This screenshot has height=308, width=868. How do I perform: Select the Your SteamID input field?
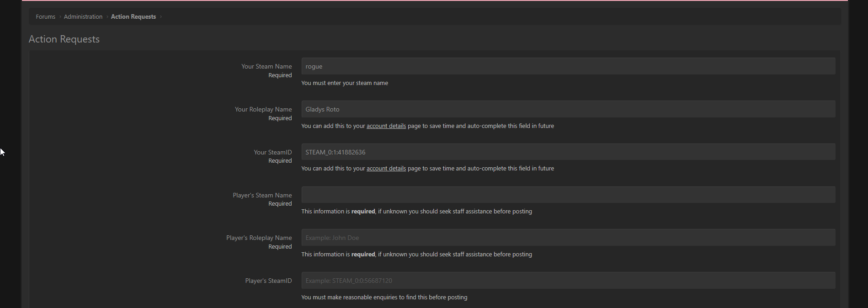click(x=568, y=152)
